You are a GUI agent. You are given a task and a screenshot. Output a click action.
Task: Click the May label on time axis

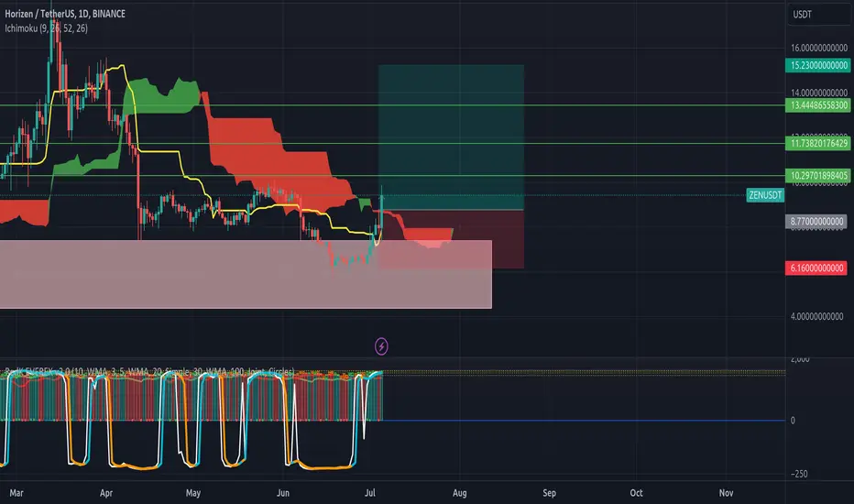pyautogui.click(x=193, y=493)
